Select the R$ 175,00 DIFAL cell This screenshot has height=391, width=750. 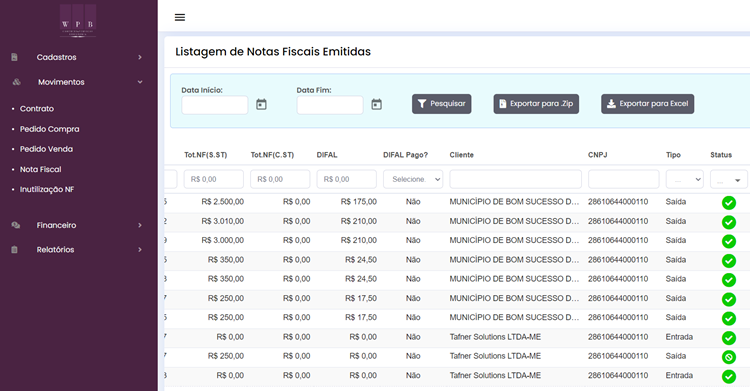[x=359, y=202]
